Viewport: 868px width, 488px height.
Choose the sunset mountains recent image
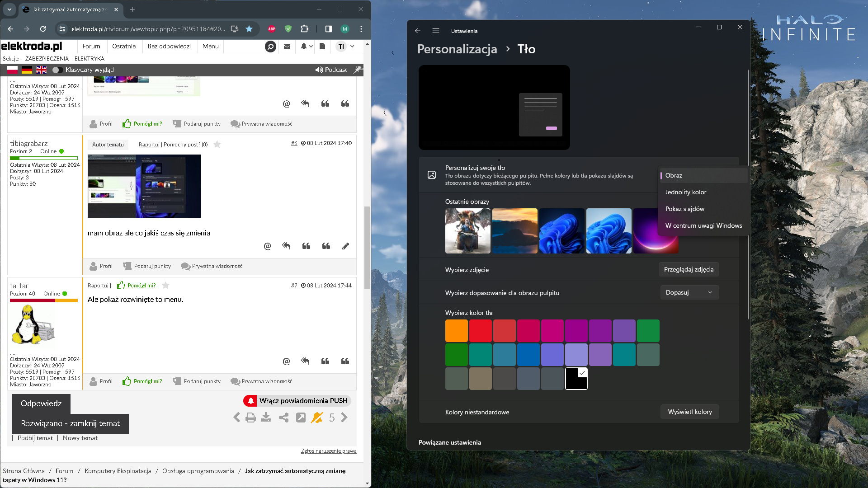[515, 231]
